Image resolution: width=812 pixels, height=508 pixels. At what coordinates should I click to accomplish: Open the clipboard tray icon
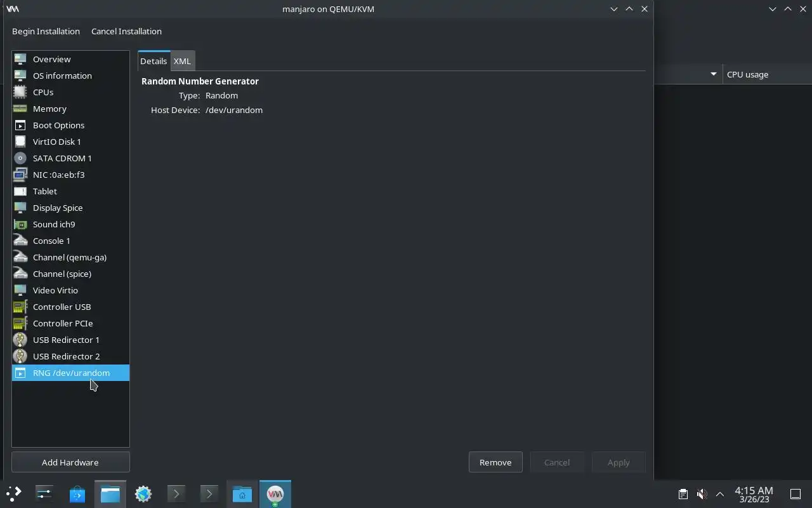pos(683,493)
